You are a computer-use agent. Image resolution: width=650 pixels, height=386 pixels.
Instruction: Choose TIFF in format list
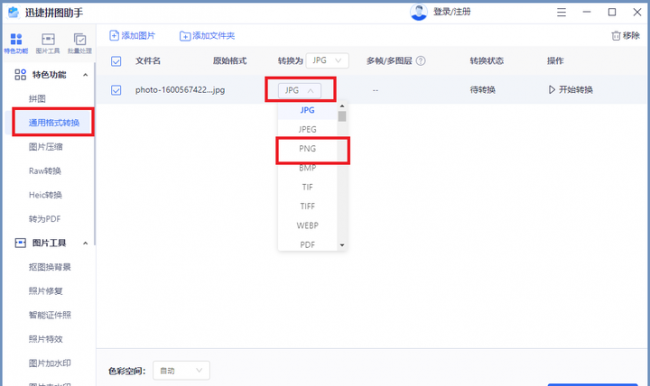[307, 206]
